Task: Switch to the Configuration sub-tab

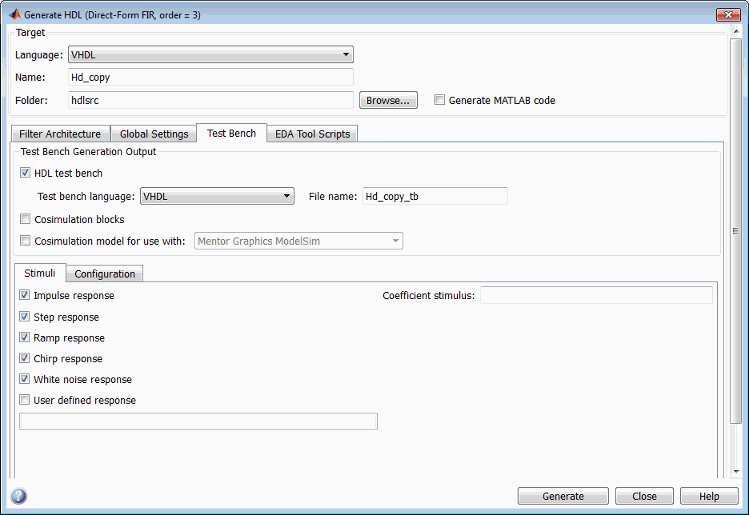Action: pos(105,274)
